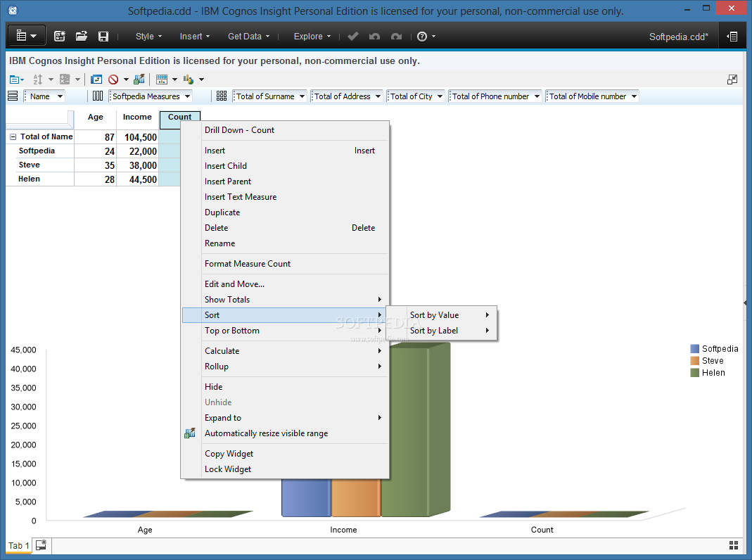Choose Automatically resize visible range menu entry

coord(286,433)
